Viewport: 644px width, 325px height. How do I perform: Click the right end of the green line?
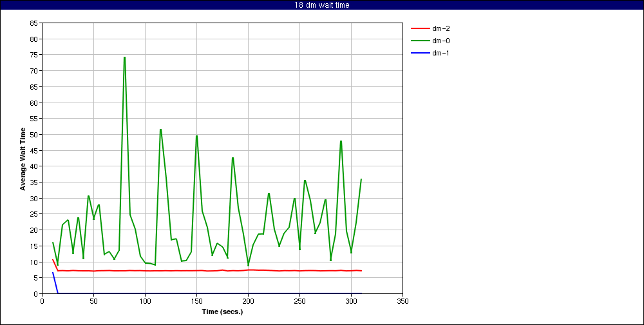tap(361, 179)
